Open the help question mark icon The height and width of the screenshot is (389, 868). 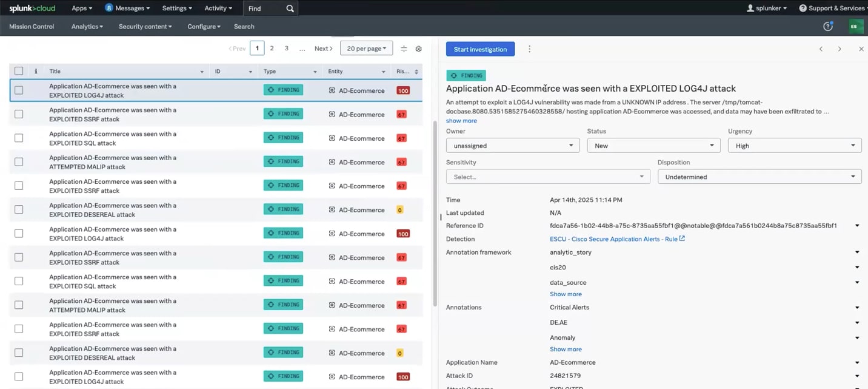pos(827,26)
